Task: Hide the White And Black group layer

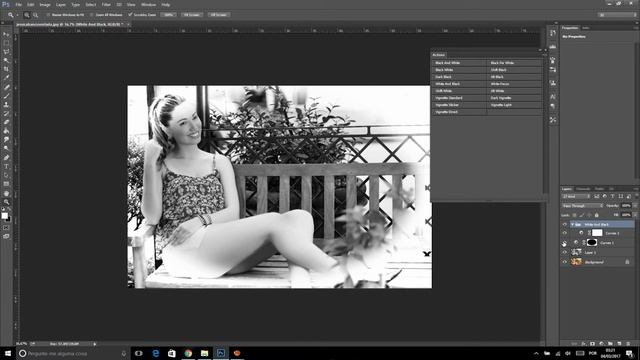Action: 565,224
